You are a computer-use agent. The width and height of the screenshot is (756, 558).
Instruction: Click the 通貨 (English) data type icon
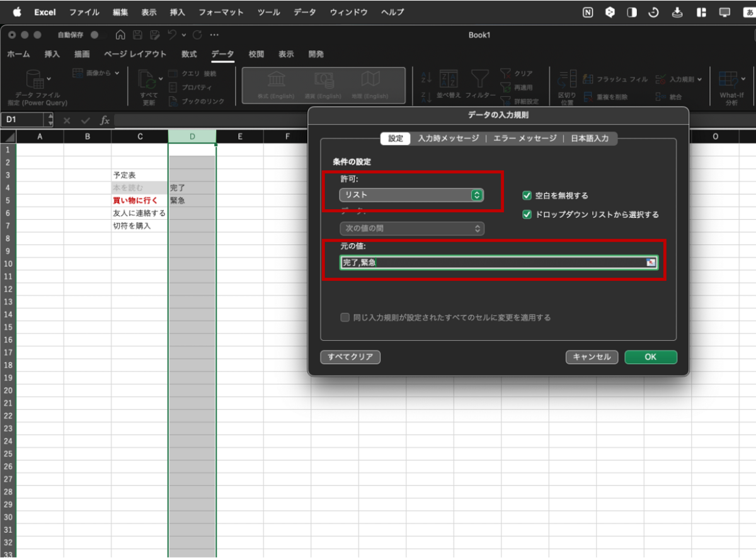coord(324,79)
